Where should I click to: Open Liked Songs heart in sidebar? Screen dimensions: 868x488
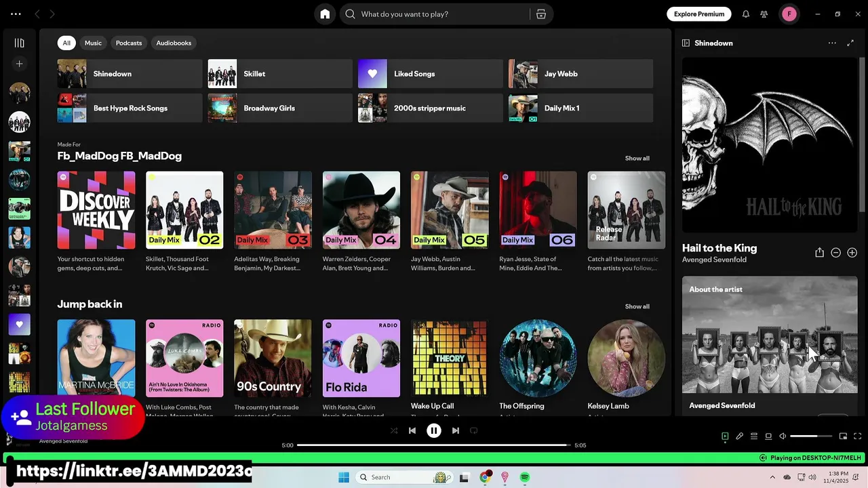pyautogui.click(x=19, y=324)
